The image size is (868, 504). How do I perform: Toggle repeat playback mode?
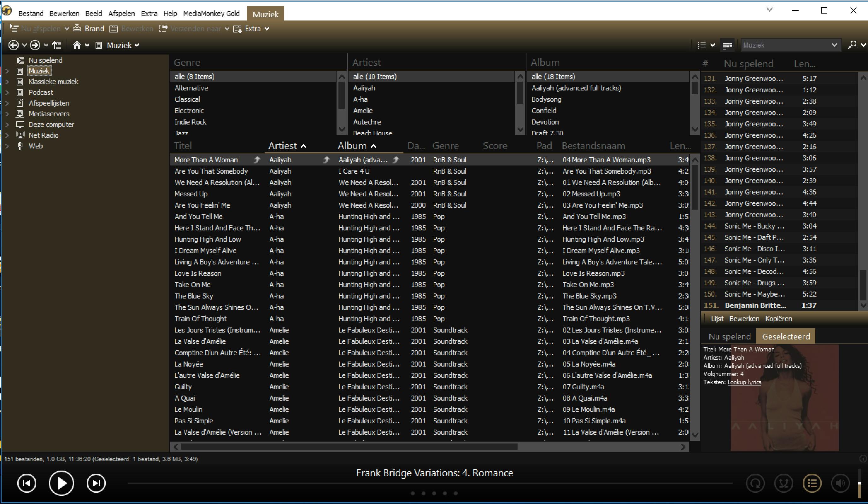point(755,483)
